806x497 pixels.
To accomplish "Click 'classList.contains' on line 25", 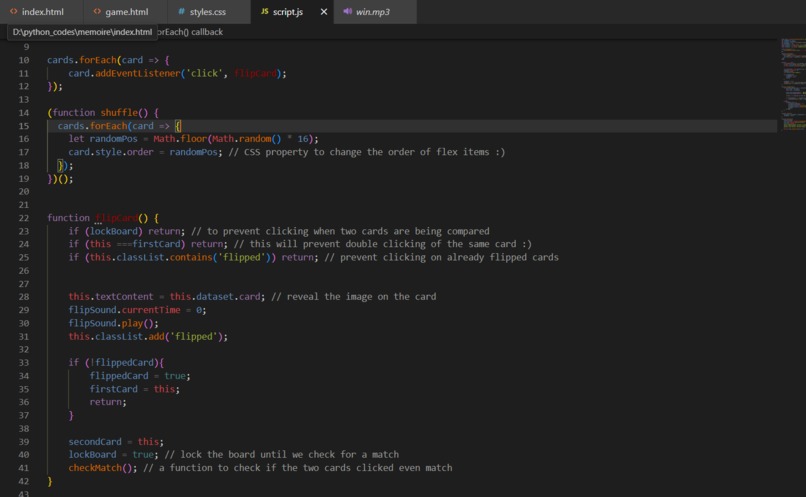I will 164,257.
